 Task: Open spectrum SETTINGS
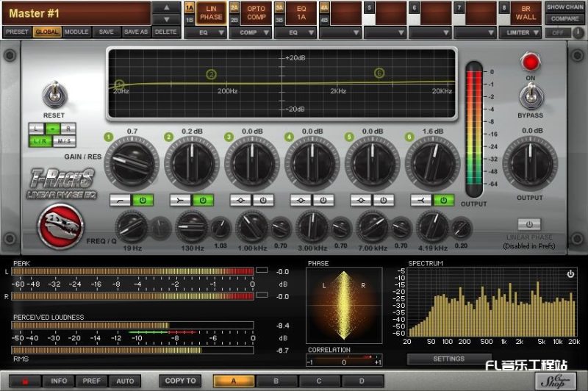[x=448, y=359]
